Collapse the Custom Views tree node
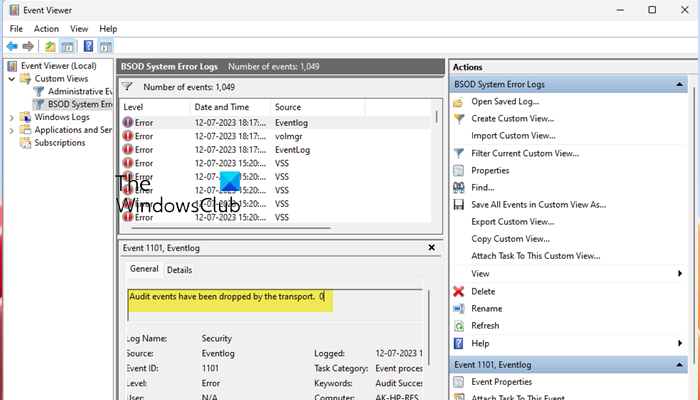 (12, 78)
